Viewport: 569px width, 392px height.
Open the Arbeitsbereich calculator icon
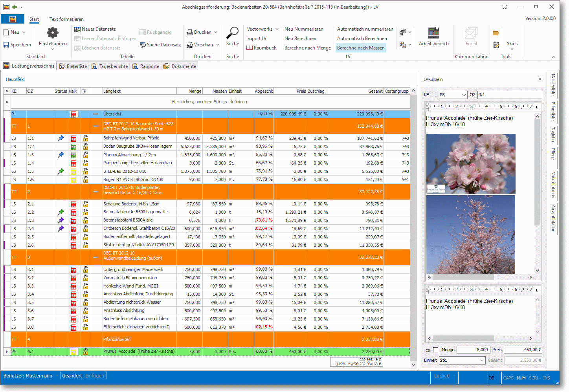click(434, 33)
